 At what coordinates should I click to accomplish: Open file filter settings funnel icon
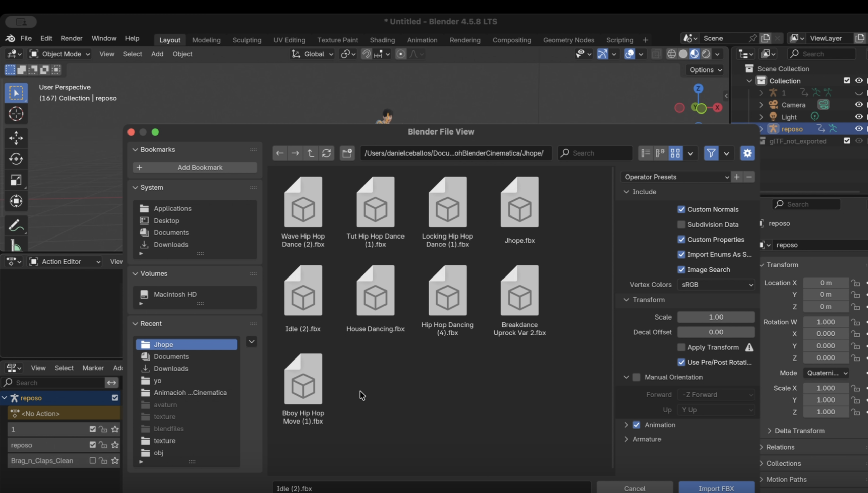(x=711, y=153)
